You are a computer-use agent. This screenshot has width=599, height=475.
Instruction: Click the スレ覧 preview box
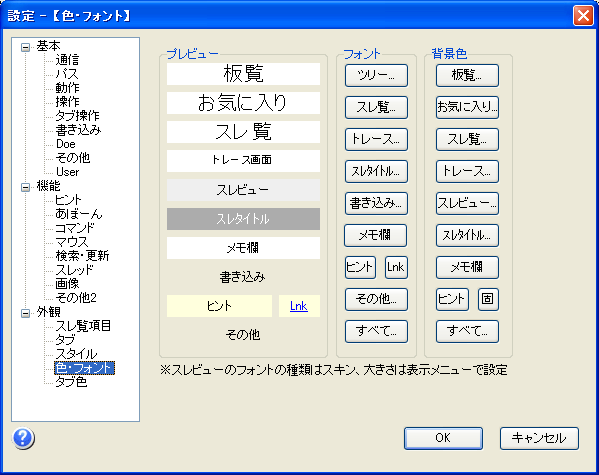243,132
